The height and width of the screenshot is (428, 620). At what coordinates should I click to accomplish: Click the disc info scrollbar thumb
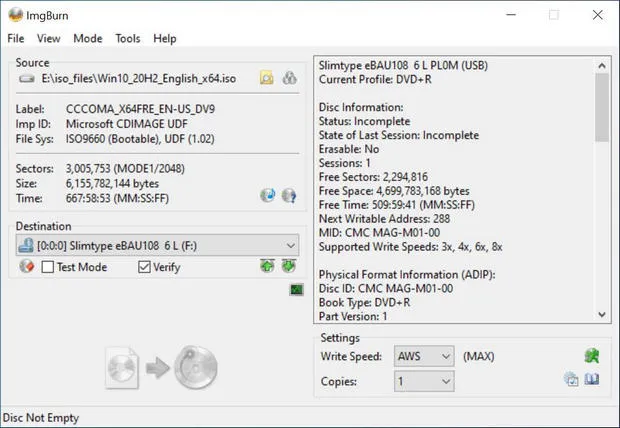coord(602,107)
